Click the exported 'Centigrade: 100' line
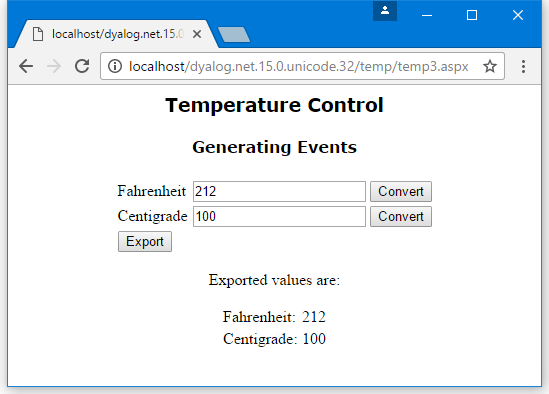 tap(274, 339)
